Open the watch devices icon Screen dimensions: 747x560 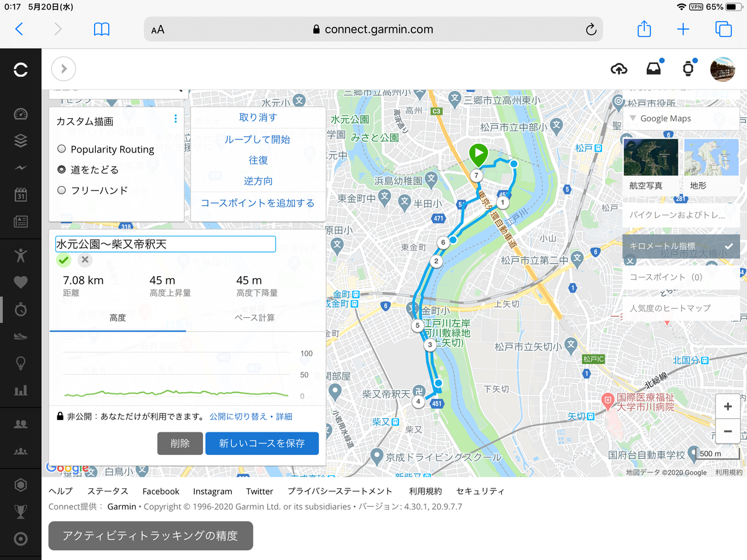click(688, 69)
